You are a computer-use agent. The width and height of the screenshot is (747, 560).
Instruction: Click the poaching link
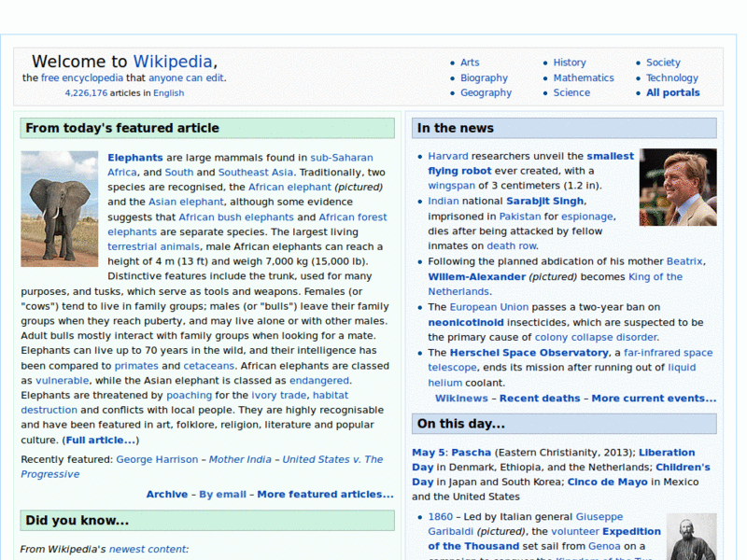pyautogui.click(x=190, y=395)
